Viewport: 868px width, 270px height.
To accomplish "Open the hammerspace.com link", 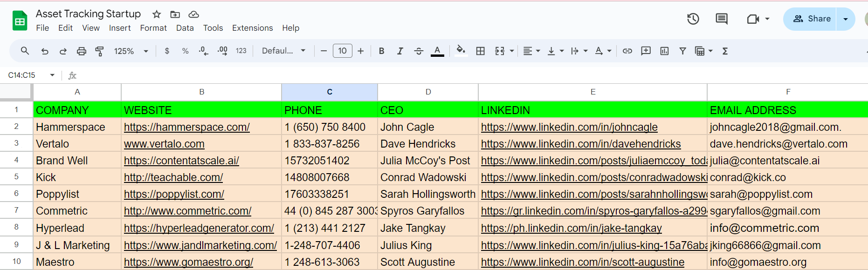I will click(x=187, y=127).
